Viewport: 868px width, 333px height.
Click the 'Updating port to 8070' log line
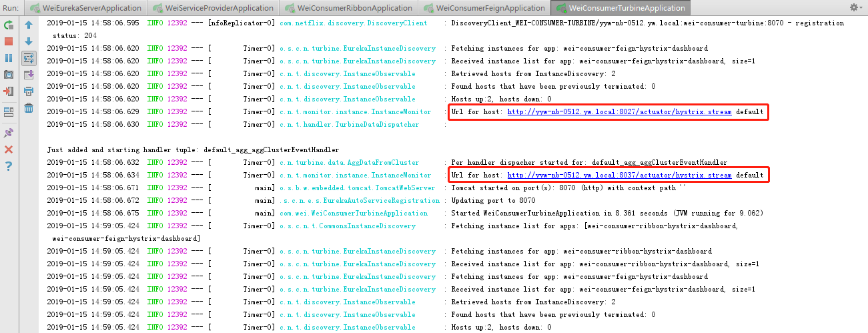coord(493,201)
